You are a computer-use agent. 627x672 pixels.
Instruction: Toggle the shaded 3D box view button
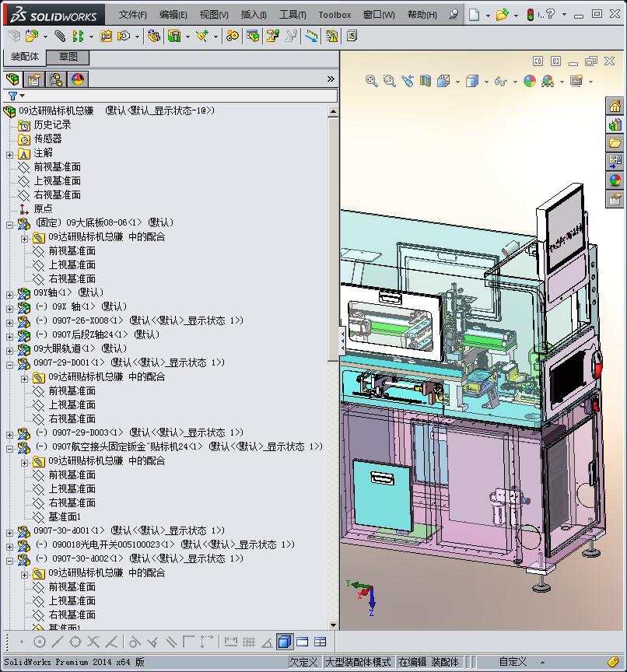point(285,642)
